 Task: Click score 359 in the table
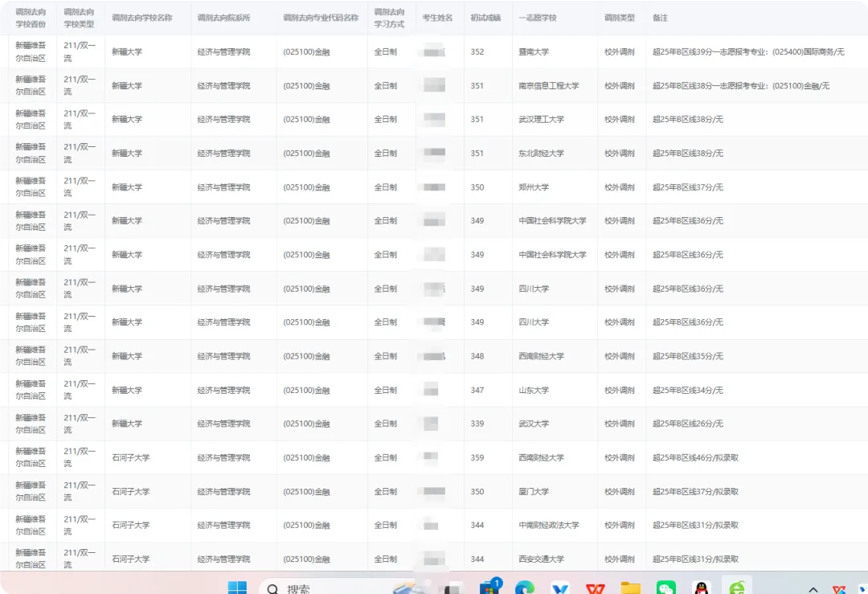(x=477, y=458)
